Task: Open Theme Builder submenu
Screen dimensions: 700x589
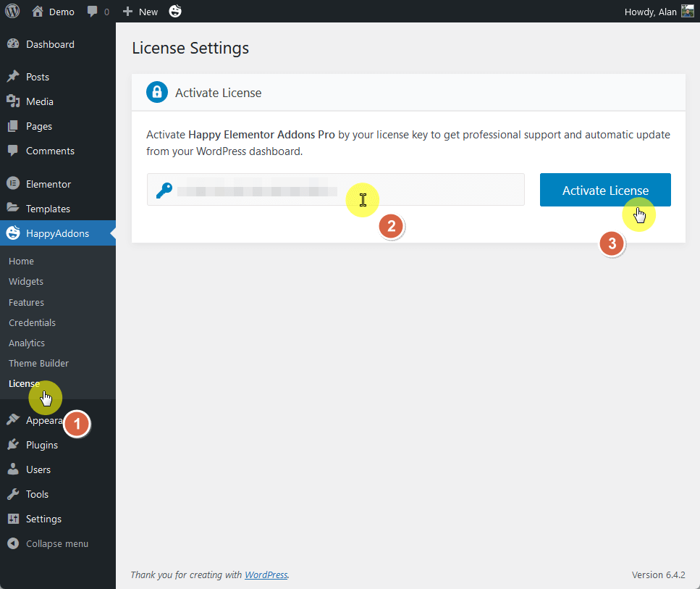Action: pyautogui.click(x=38, y=363)
